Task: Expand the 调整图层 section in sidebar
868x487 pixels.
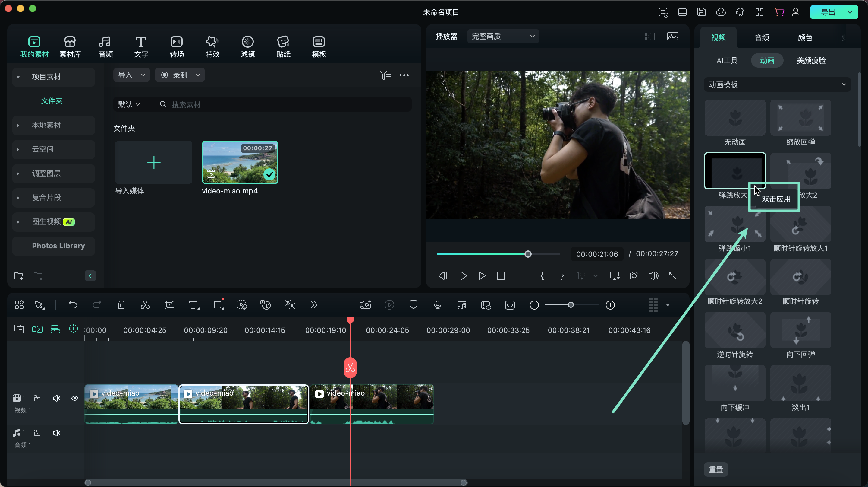Action: (x=17, y=173)
